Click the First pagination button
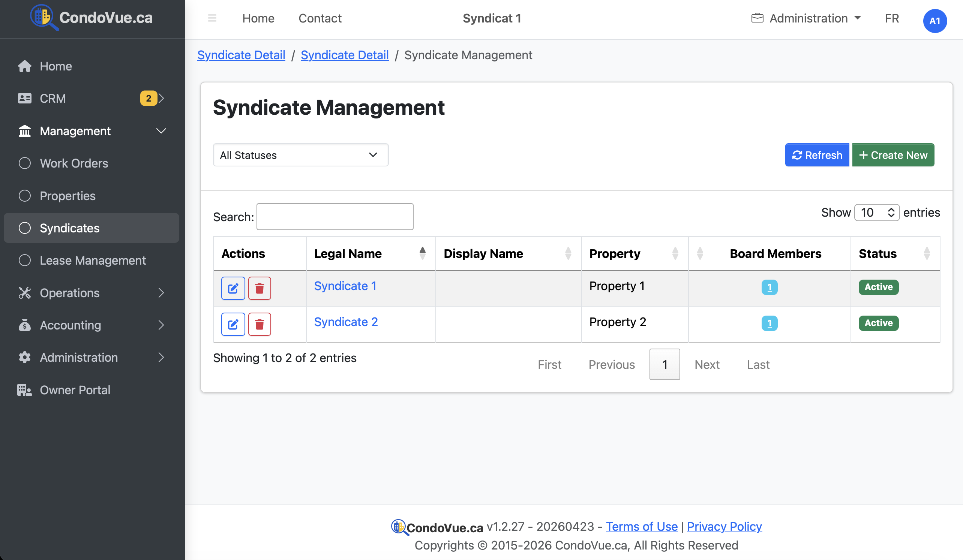Screen dimensions: 963x560 click(x=549, y=364)
